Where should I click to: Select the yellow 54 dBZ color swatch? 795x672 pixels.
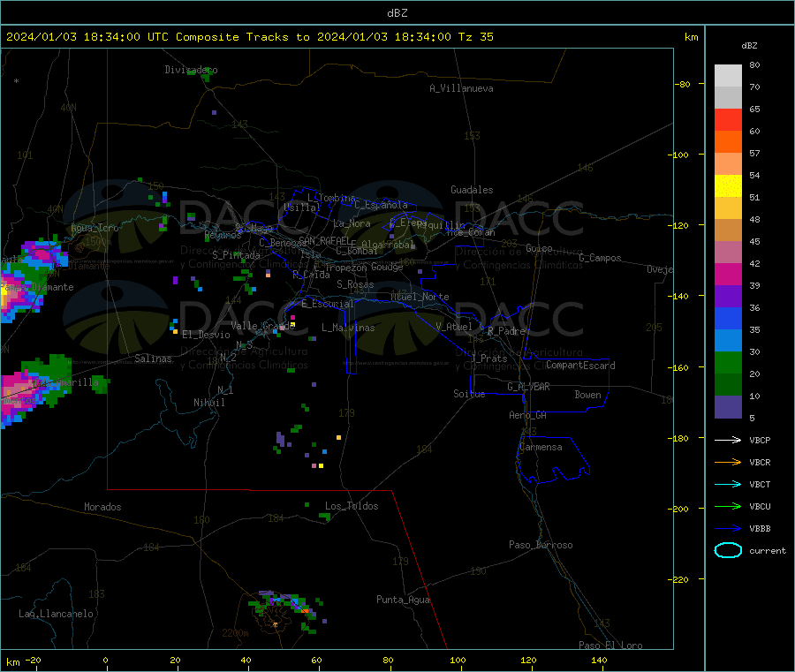pyautogui.click(x=728, y=186)
